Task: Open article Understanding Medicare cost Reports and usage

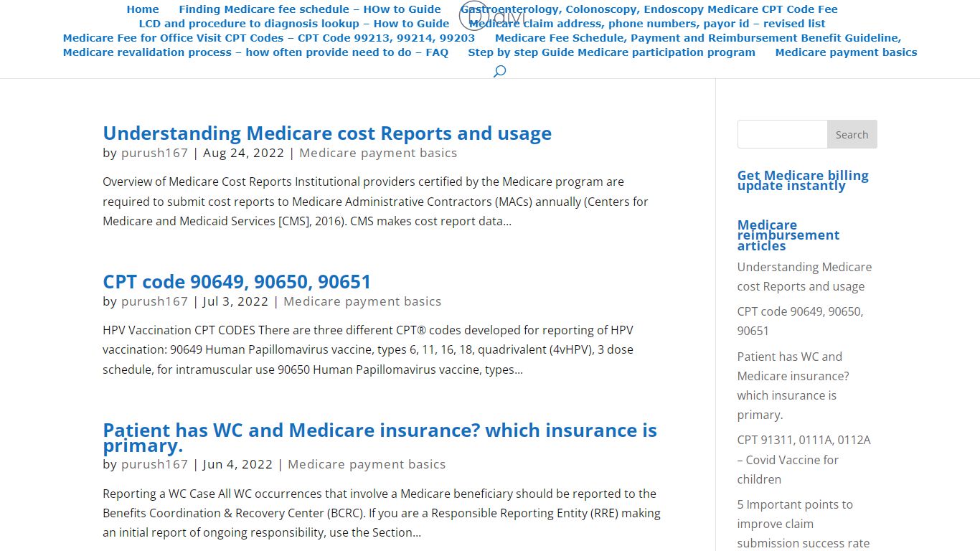Action: coord(327,133)
